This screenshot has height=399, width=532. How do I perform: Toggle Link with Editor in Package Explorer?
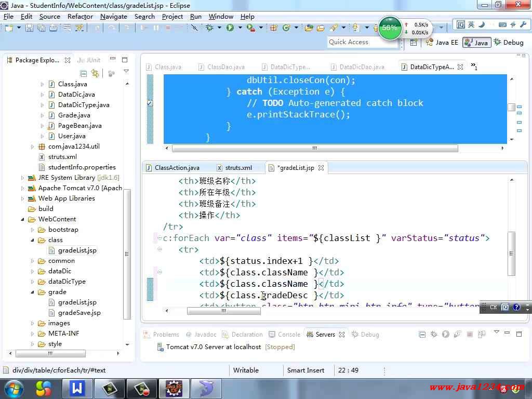[x=95, y=73]
